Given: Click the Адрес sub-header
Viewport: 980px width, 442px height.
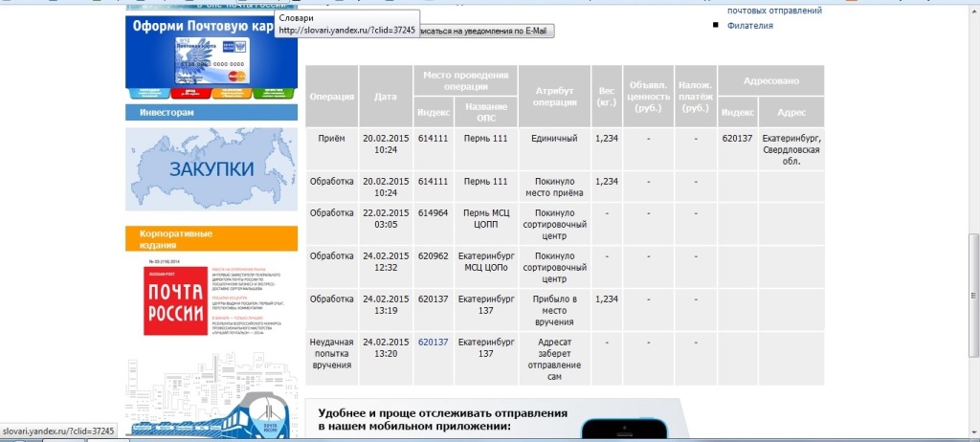Looking at the screenshot, I should 791,112.
